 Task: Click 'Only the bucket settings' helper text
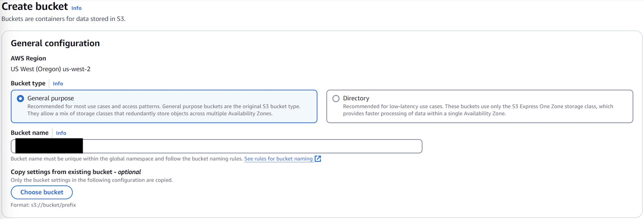click(x=92, y=180)
